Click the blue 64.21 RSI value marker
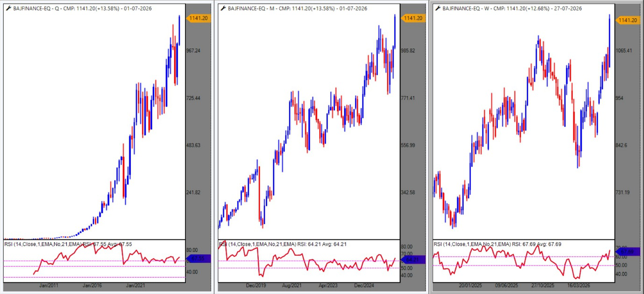The height and width of the screenshot is (294, 644). coord(413,260)
